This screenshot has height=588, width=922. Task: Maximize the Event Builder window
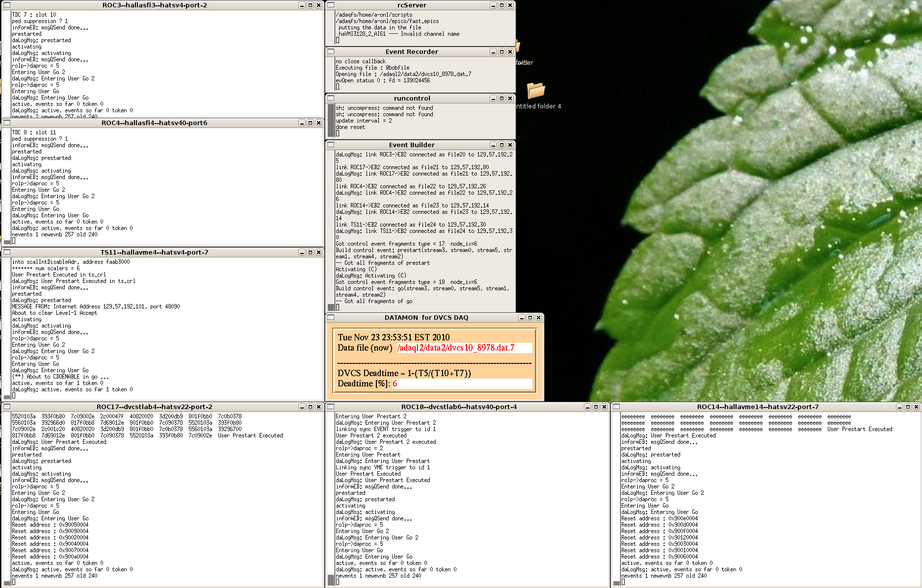[x=501, y=145]
